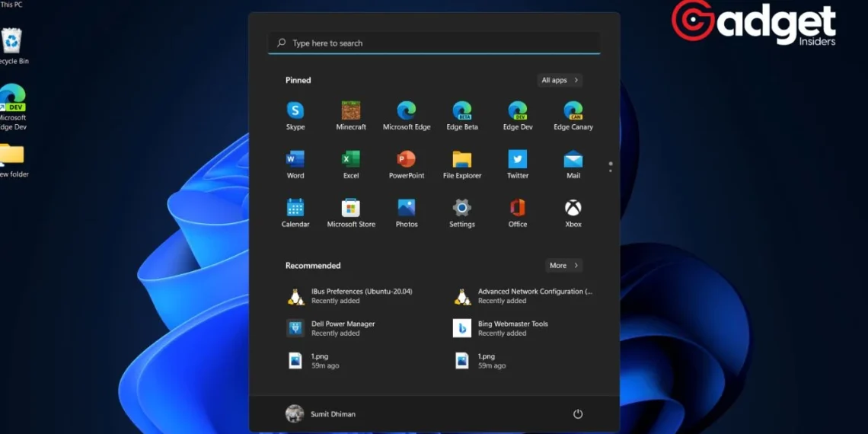Click the Type here to search field

[x=434, y=43]
